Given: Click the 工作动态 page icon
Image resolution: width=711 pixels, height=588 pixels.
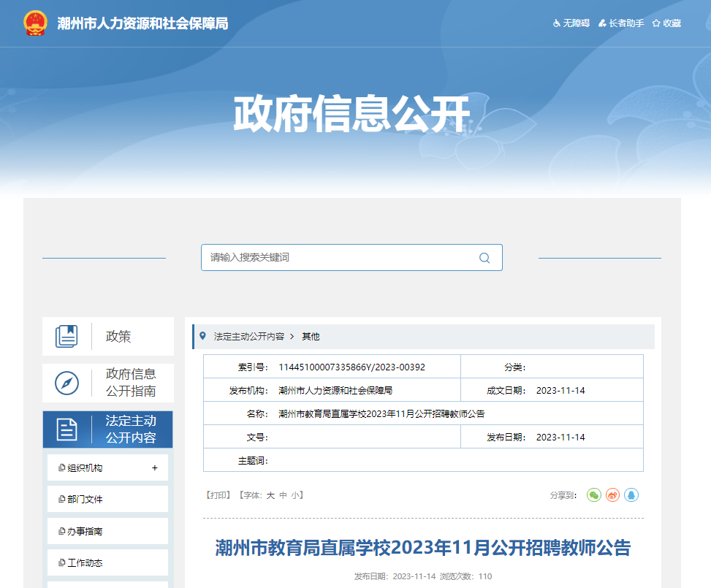Looking at the screenshot, I should tap(61, 562).
